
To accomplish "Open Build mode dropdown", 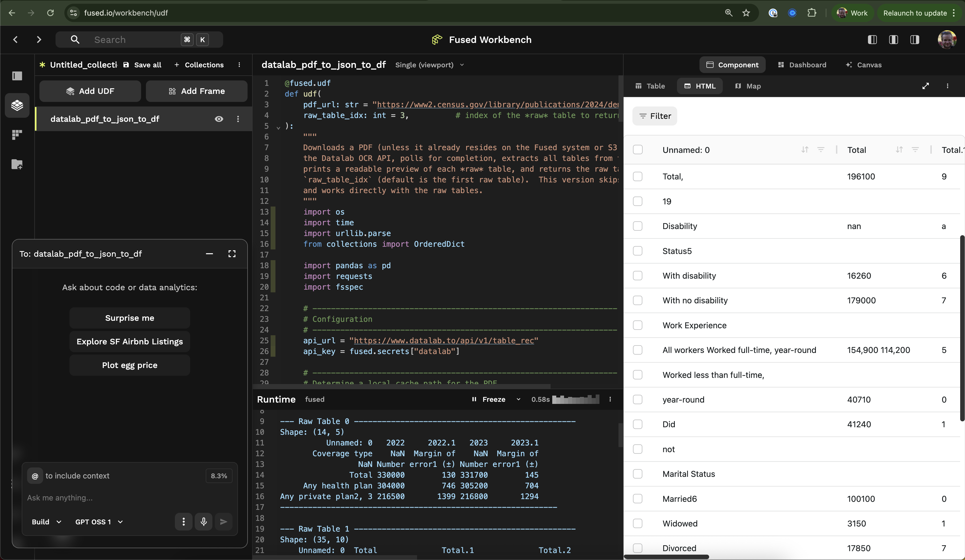I will click(46, 522).
